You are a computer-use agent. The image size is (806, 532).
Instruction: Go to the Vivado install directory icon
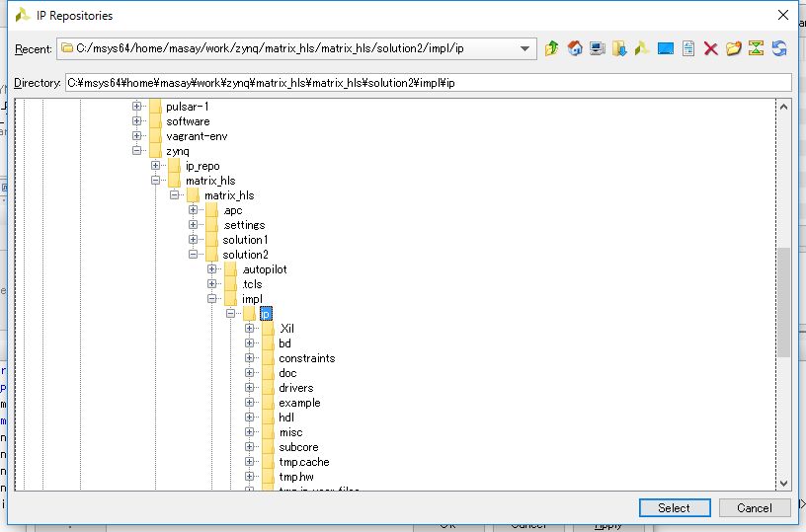click(642, 48)
